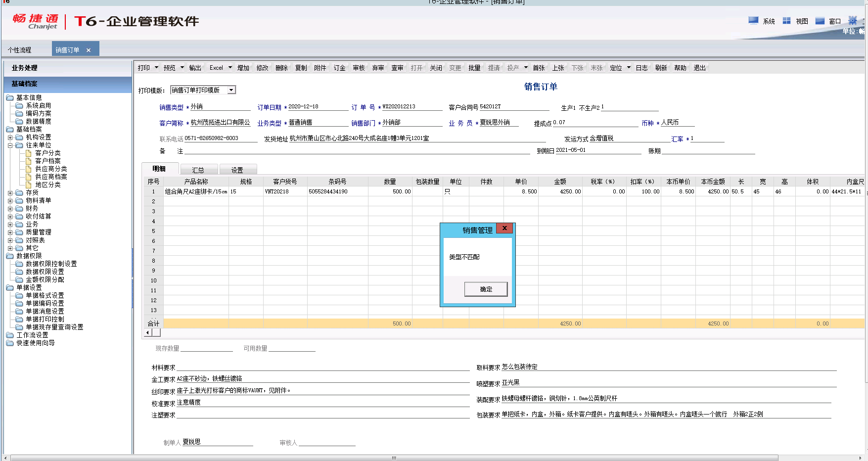This screenshot has height=461, width=868.
Task: Click the folder icon beside 单据格式设置
Action: click(19, 295)
